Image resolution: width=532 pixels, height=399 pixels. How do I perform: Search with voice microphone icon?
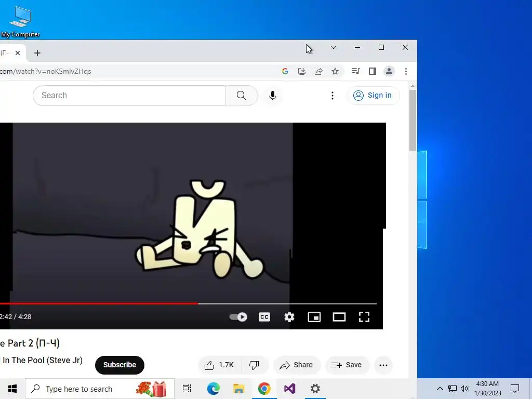pyautogui.click(x=272, y=96)
